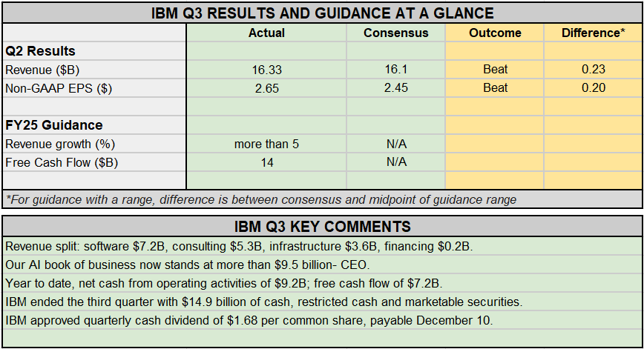Viewport: 644px width, 349px height.
Task: Click the Revenue ($B) row label
Action: 42,70
